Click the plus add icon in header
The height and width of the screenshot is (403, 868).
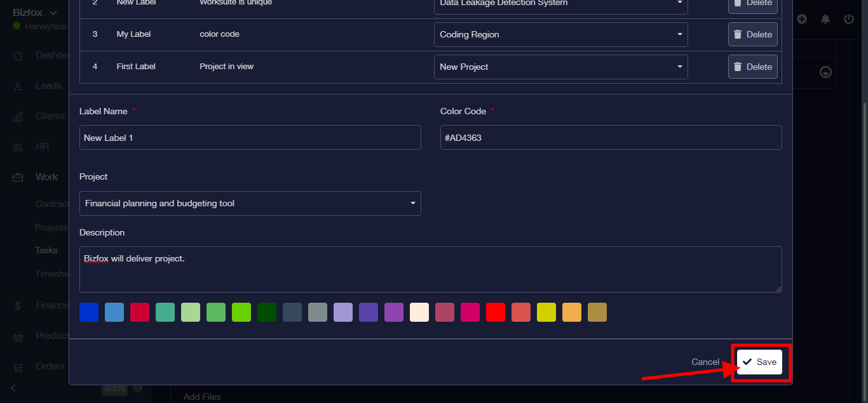tap(802, 19)
